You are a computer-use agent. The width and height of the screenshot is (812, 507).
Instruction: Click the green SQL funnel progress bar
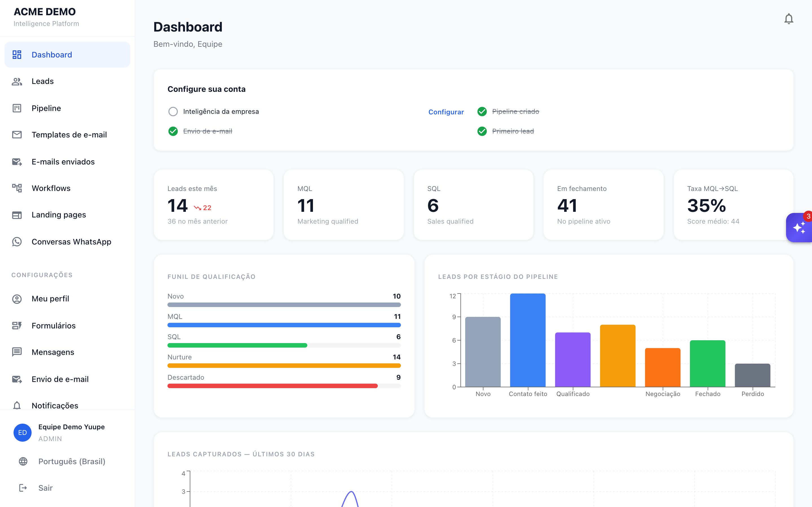(x=237, y=345)
